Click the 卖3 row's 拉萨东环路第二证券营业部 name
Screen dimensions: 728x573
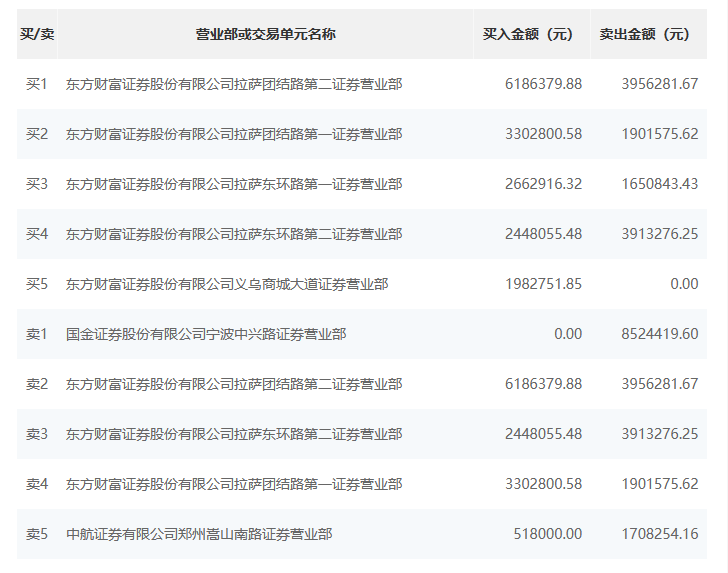234,434
